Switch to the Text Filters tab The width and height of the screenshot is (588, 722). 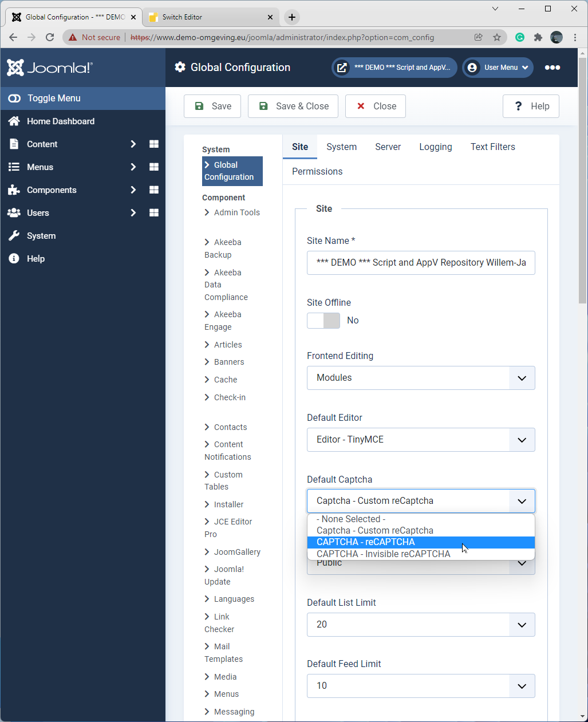(492, 147)
